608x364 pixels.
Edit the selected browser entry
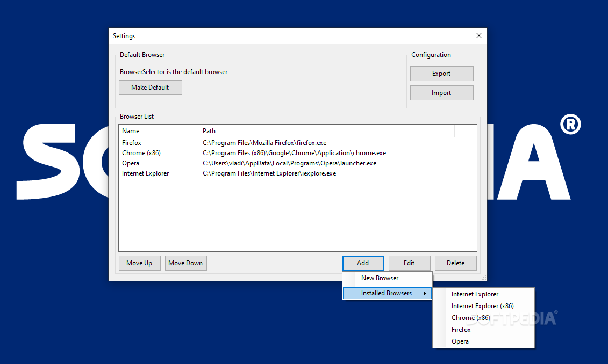click(409, 263)
